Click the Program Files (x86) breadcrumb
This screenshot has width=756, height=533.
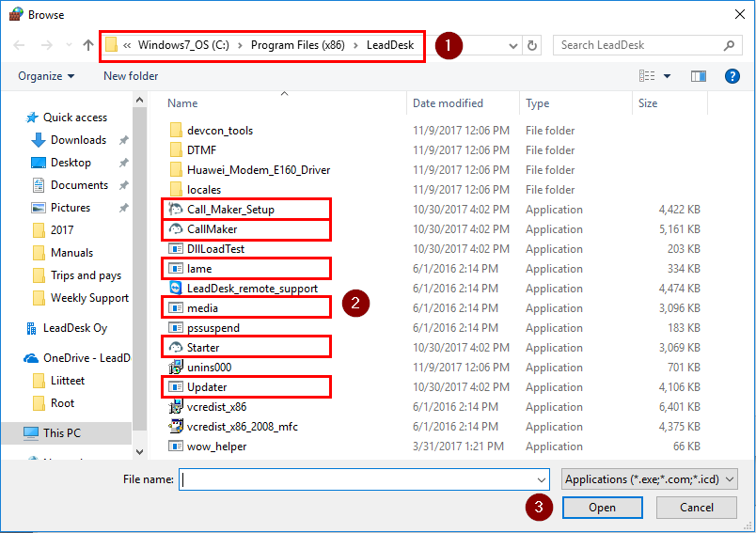pyautogui.click(x=297, y=45)
